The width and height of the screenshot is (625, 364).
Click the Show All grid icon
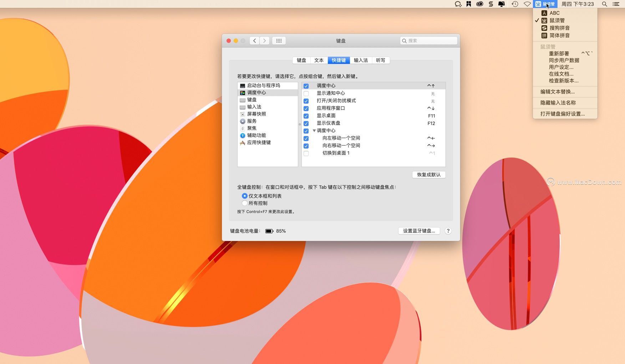click(279, 41)
